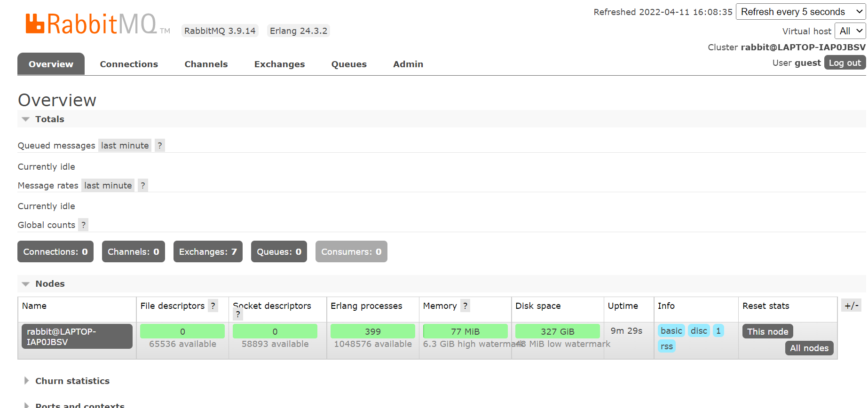The image size is (868, 408).
Task: Open help for Queued messages
Action: (160, 146)
